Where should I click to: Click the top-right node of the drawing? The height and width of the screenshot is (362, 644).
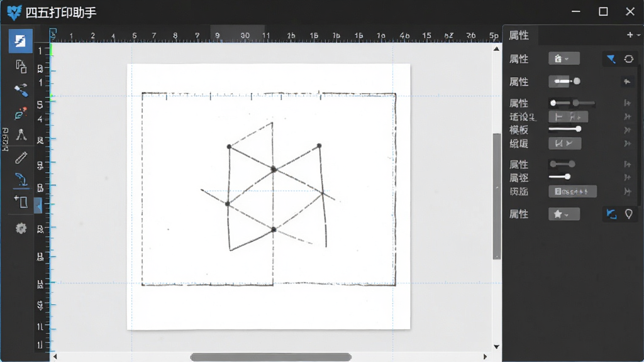(x=319, y=146)
